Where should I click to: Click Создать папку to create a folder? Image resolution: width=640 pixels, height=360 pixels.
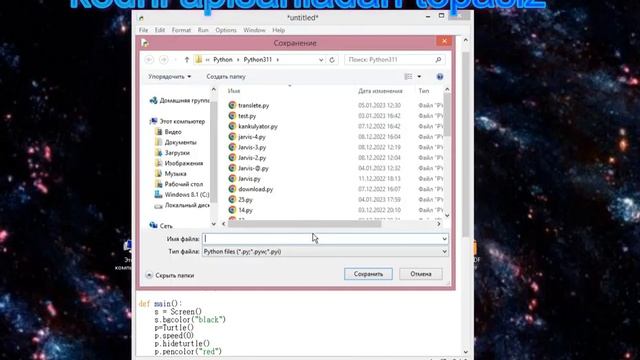point(226,77)
